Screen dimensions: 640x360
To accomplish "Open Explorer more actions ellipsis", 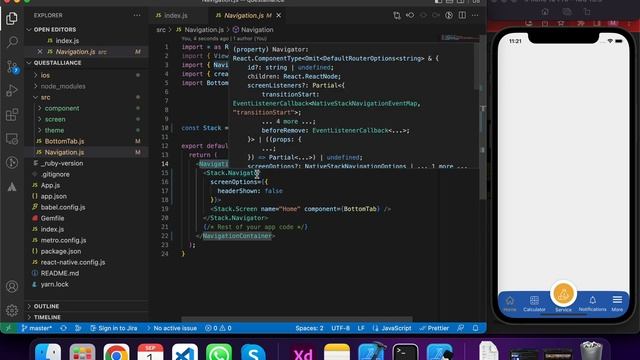I will pos(137,15).
